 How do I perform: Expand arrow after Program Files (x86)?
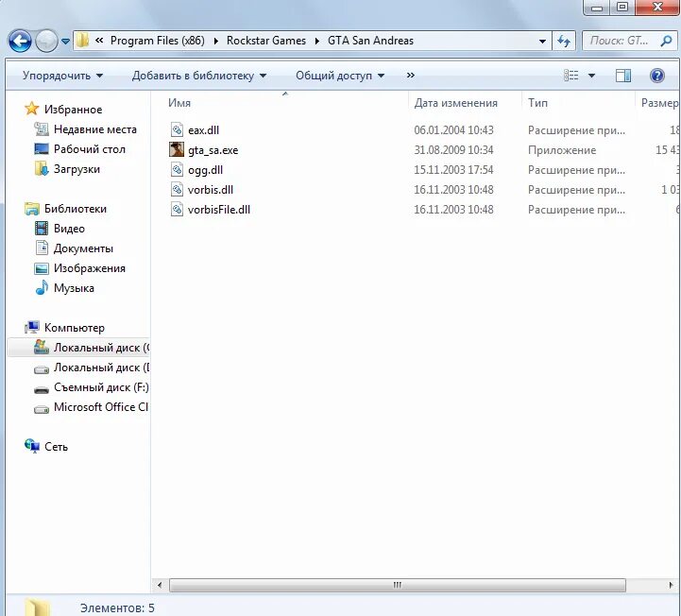pos(216,41)
